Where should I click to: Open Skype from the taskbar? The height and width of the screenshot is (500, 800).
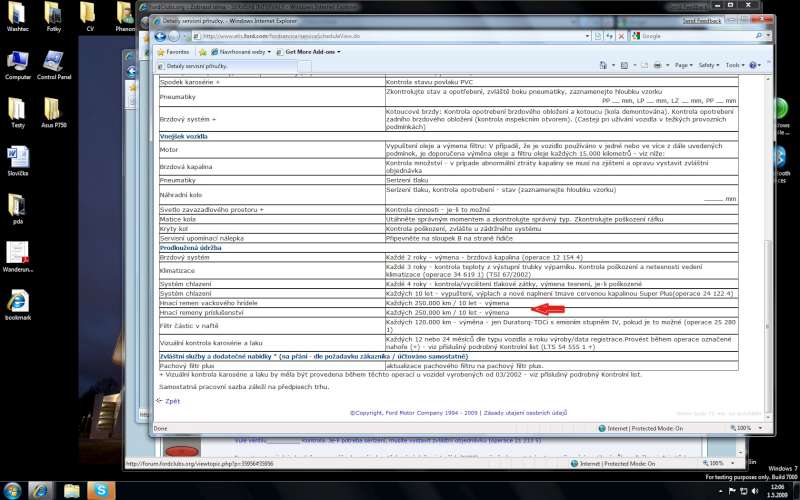99,490
